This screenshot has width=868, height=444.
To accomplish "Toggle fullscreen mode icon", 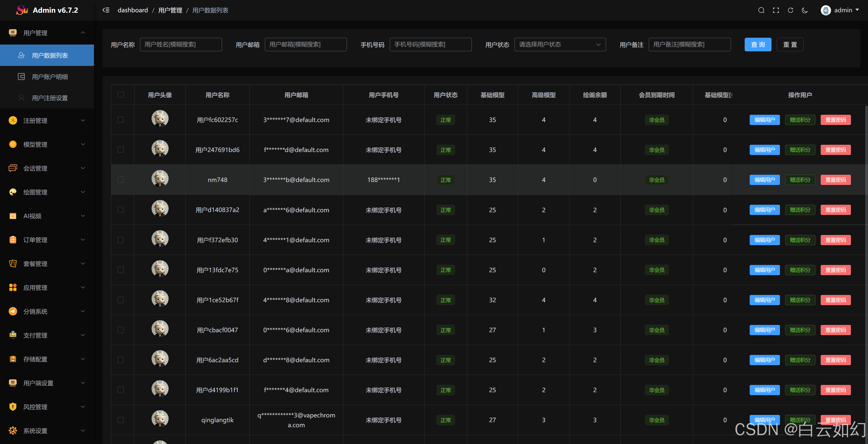I will click(x=776, y=10).
